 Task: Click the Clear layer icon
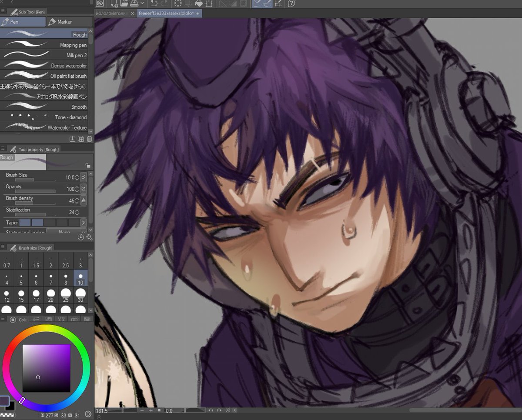tap(178, 3)
